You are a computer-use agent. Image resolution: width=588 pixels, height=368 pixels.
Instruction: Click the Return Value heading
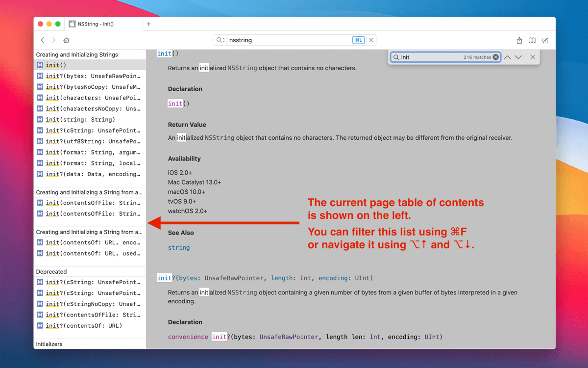(187, 125)
